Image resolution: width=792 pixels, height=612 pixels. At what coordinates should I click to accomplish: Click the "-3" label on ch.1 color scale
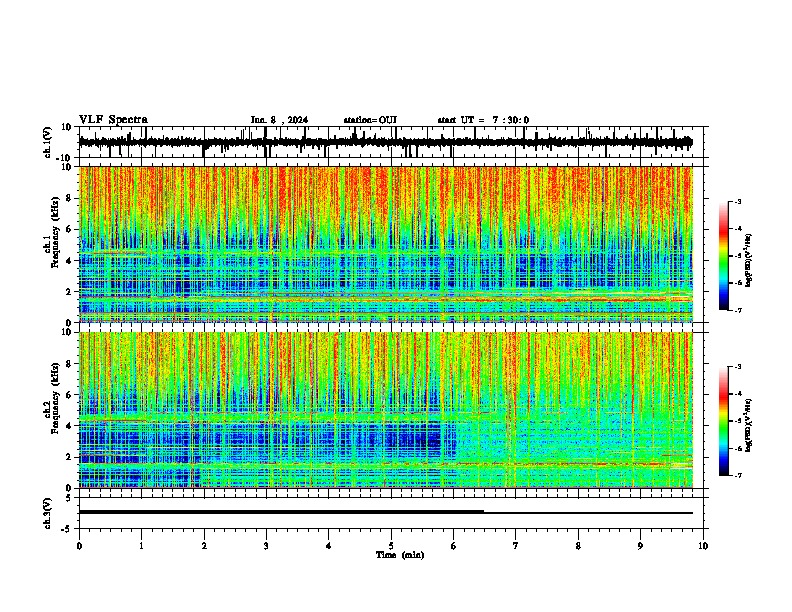[x=738, y=201]
